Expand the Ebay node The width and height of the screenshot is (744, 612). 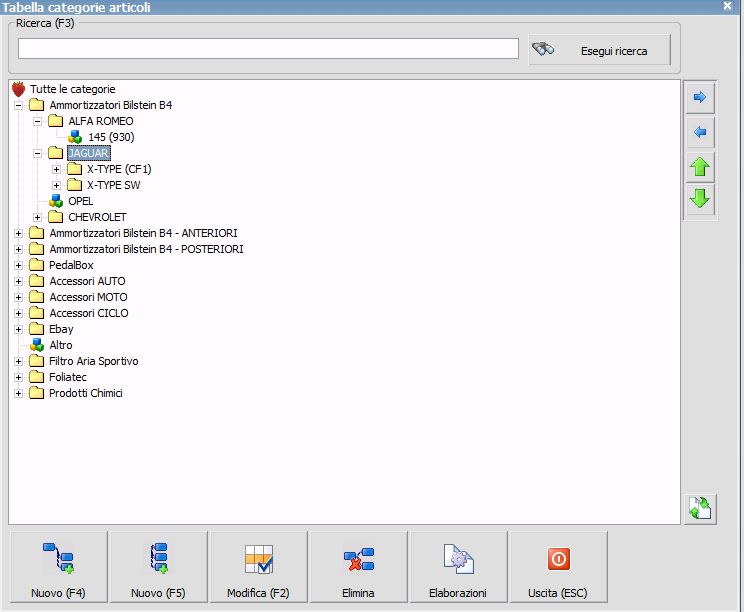tap(19, 329)
